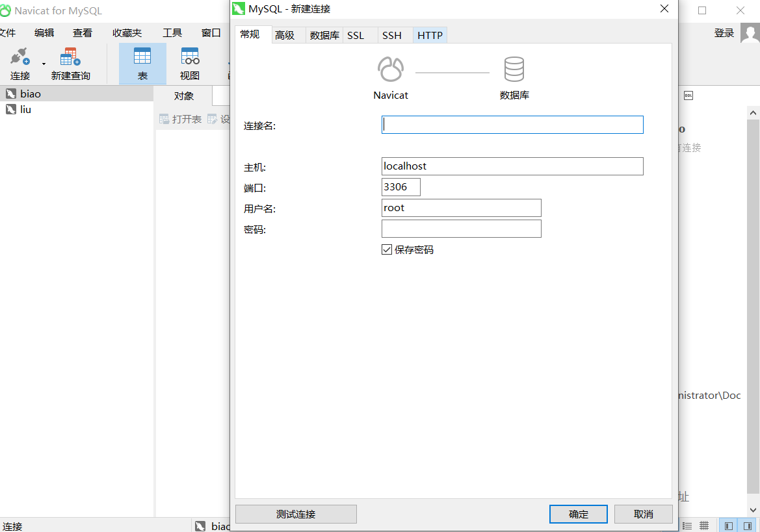760x532 pixels.
Task: Switch to list view icon in status bar
Action: [x=687, y=526]
